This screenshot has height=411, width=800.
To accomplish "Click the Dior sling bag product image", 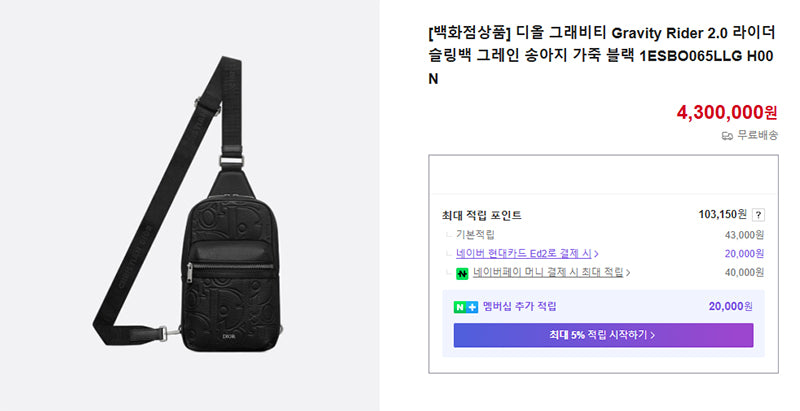I will coord(189,206).
